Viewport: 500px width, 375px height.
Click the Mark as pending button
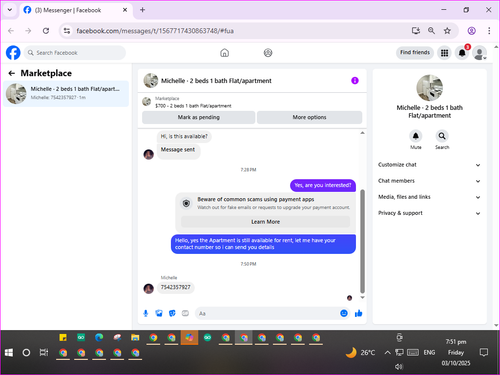199,117
